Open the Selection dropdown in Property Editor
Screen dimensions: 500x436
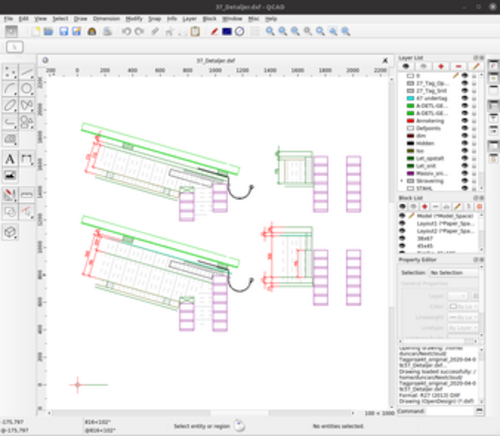pos(453,273)
